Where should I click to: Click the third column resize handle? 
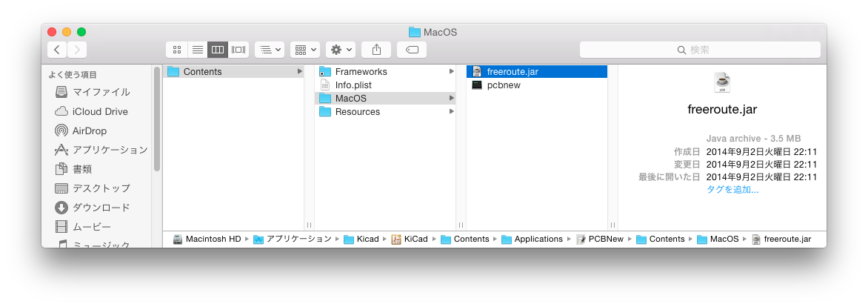click(612, 225)
